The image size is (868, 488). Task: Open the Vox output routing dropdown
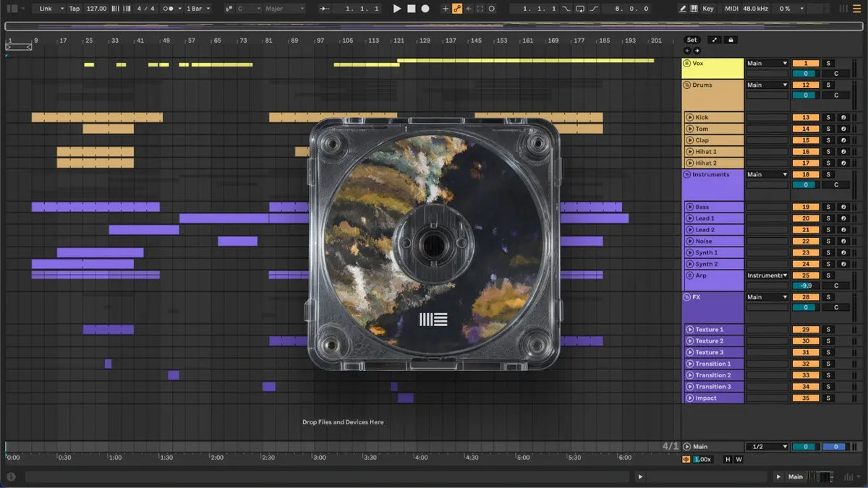pyautogui.click(x=767, y=64)
